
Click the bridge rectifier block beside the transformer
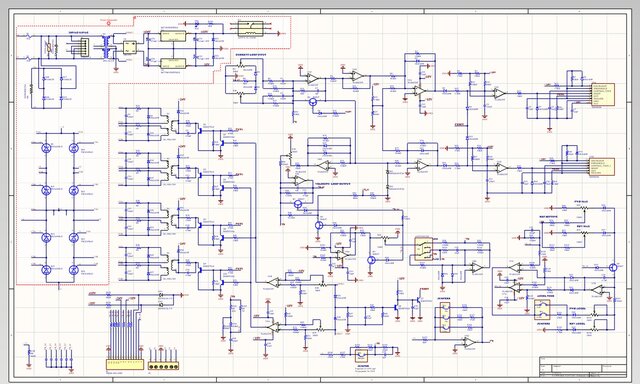click(130, 47)
